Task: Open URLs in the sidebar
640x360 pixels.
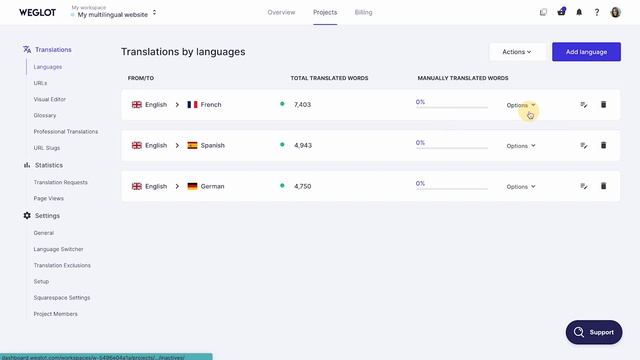Action: click(40, 83)
